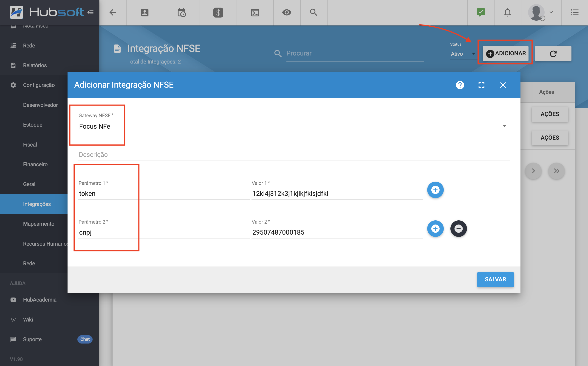588x366 pixels.
Task: Open the terminal icon in the top toolbar
Action: click(255, 13)
